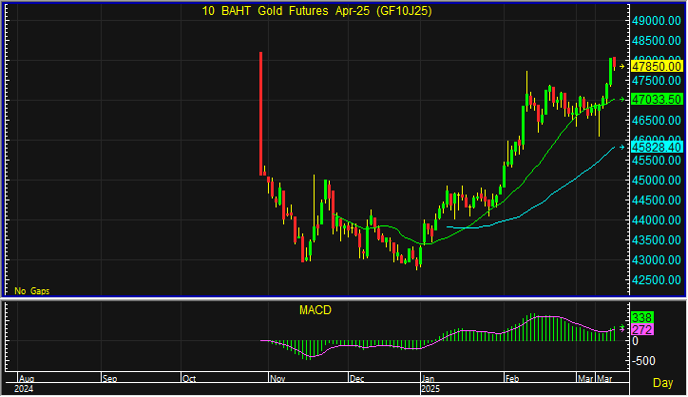Click the -500 level on MACD scale

(x=645, y=361)
